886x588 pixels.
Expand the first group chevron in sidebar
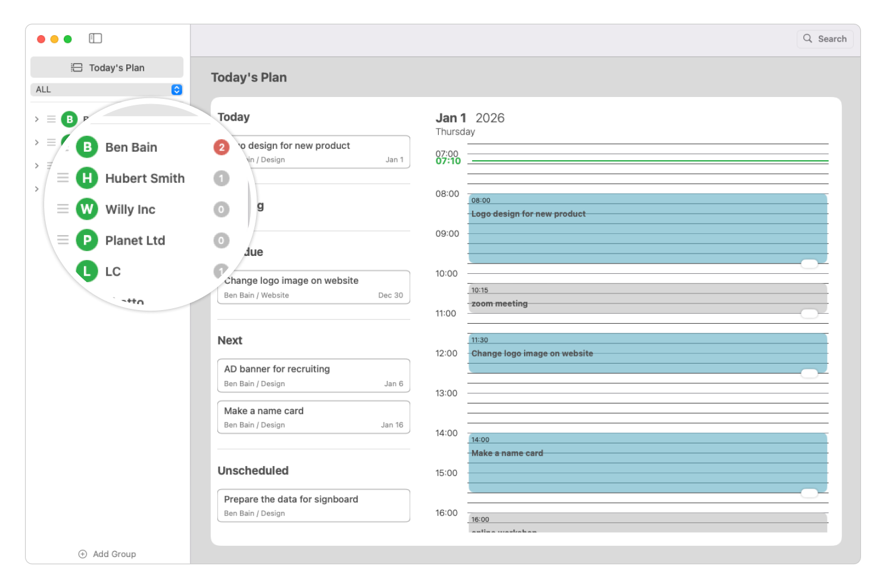[x=37, y=119]
